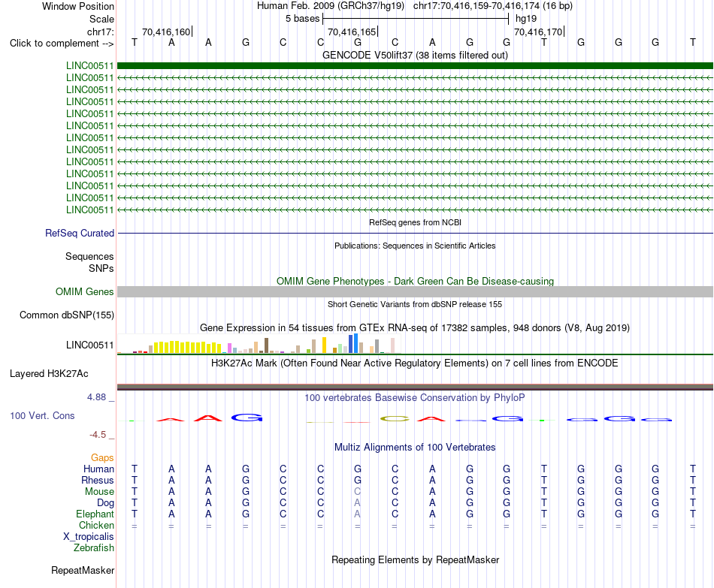Select the Mouse alignment row label

point(99,492)
